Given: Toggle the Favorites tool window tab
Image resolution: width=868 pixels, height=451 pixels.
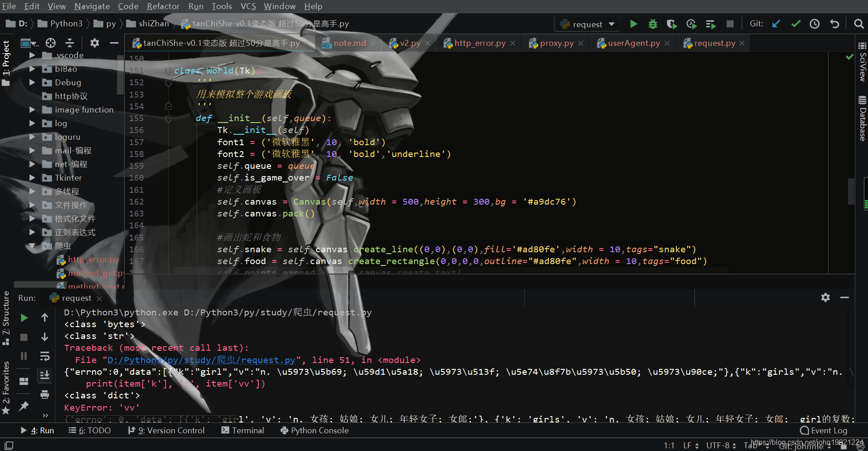Looking at the screenshot, I should point(6,388).
